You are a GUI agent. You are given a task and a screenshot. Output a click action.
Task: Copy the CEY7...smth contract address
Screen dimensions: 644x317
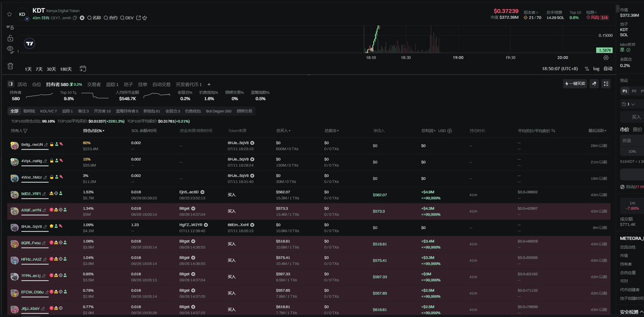pos(75,18)
